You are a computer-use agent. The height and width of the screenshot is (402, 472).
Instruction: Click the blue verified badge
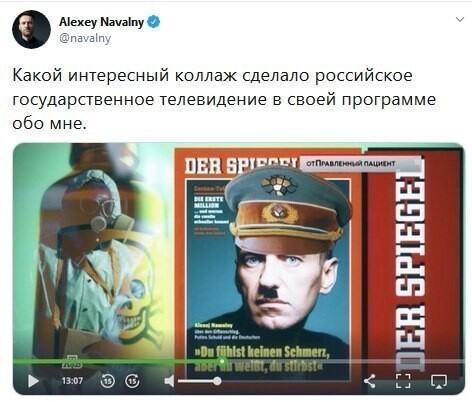coord(154,22)
